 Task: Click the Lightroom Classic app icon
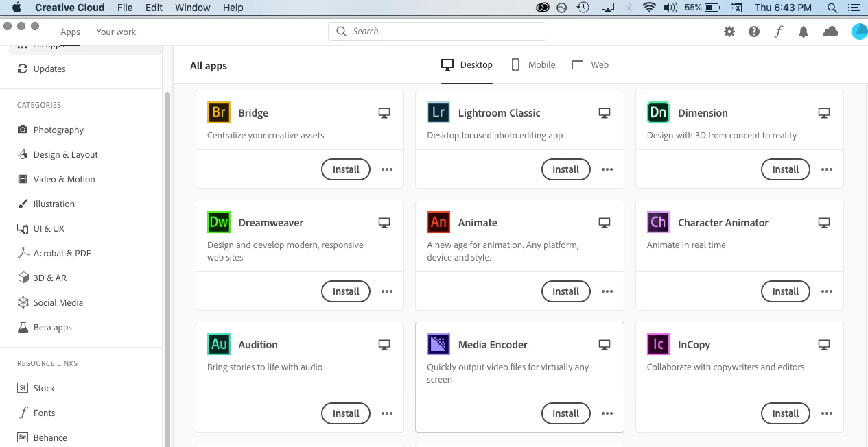[438, 112]
